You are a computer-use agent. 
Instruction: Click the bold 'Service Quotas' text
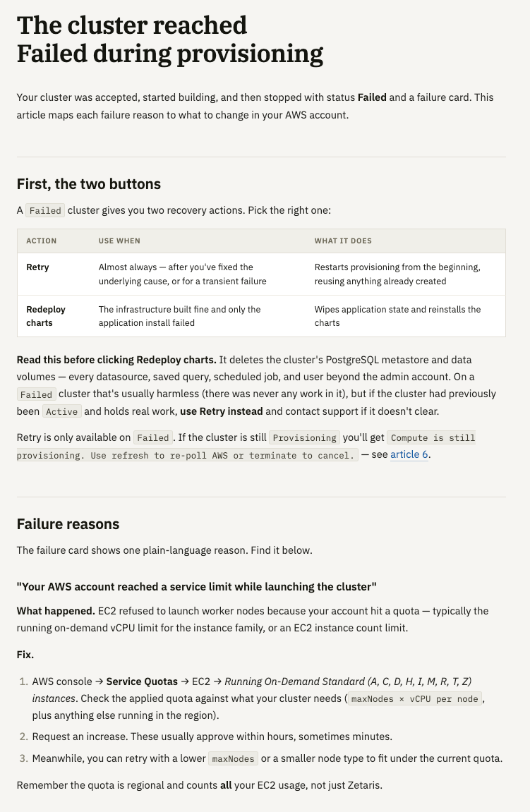(x=142, y=681)
